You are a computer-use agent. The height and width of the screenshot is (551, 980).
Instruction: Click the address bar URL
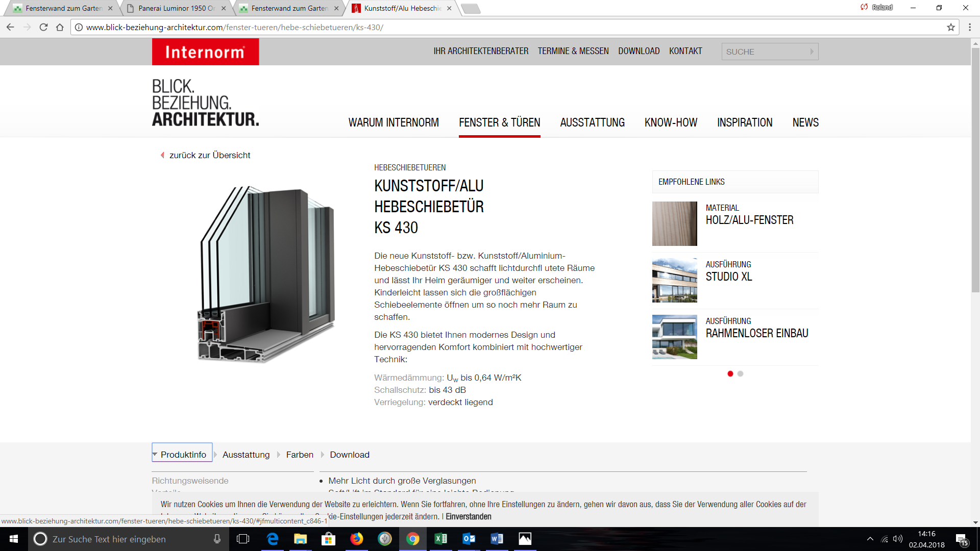point(235,27)
